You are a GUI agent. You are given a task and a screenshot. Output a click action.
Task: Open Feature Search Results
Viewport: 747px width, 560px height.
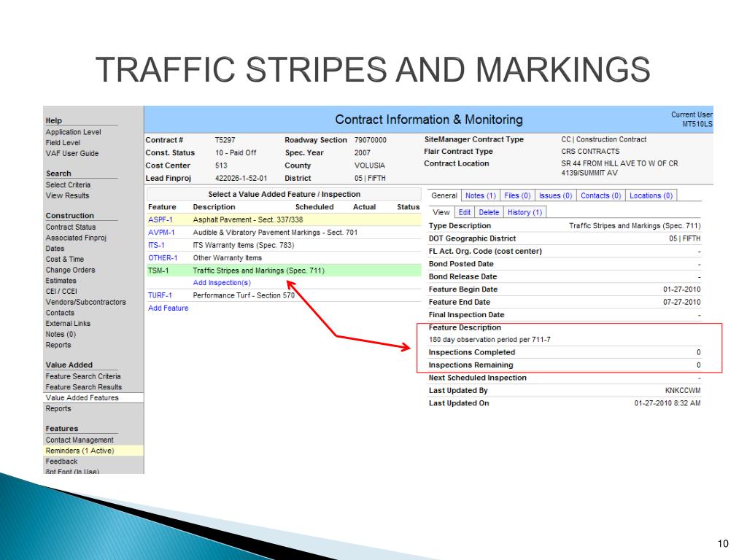[84, 387]
